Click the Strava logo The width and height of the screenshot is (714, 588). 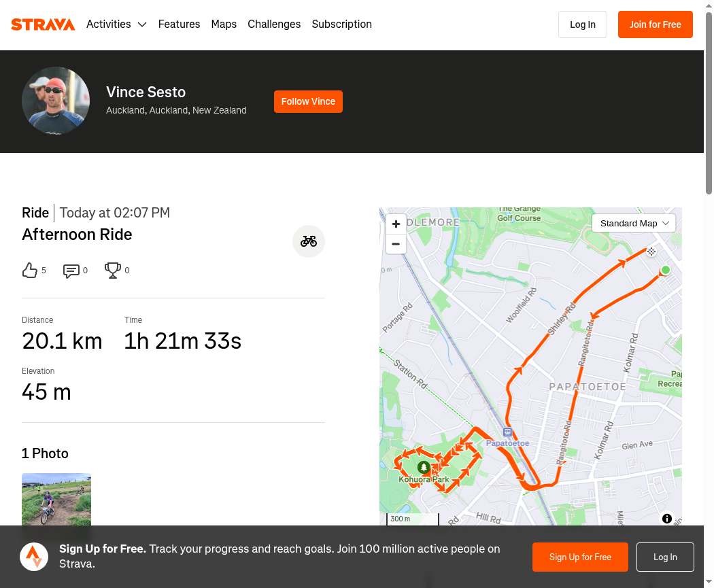pos(43,24)
